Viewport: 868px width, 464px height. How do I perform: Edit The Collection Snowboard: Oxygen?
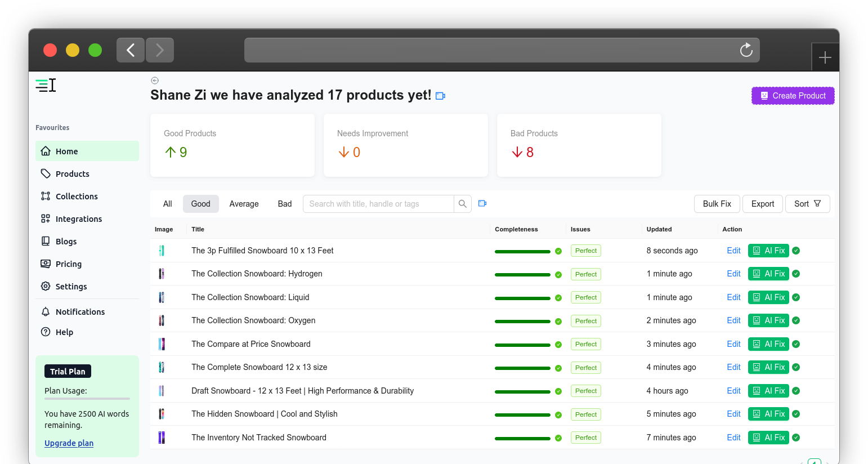733,320
